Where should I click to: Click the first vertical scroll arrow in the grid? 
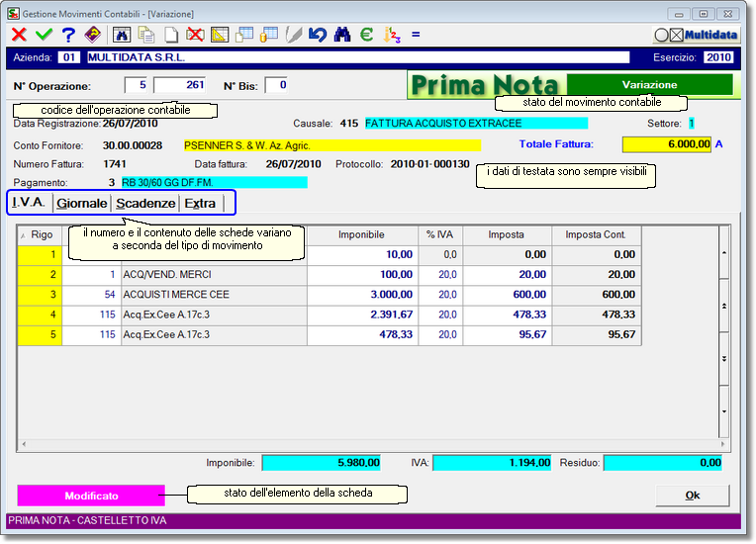click(723, 253)
